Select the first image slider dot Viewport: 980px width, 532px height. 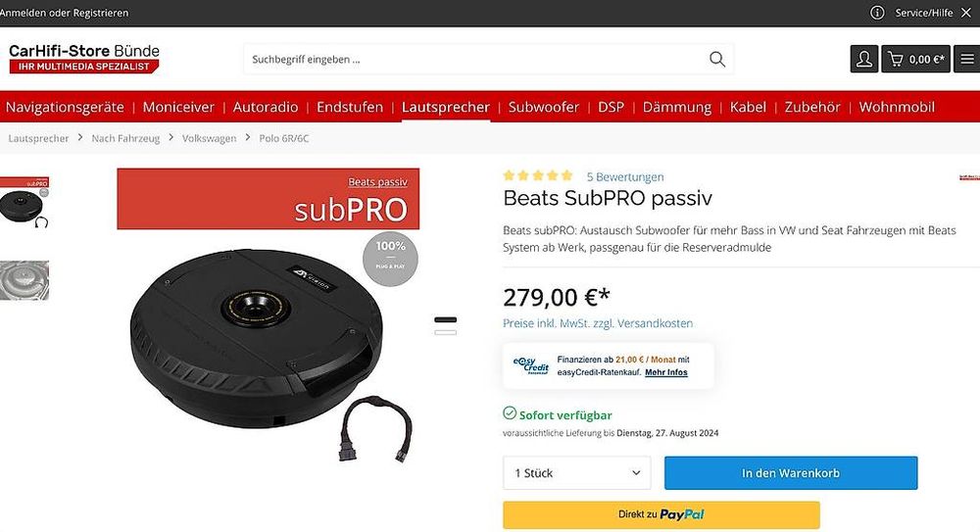445,319
